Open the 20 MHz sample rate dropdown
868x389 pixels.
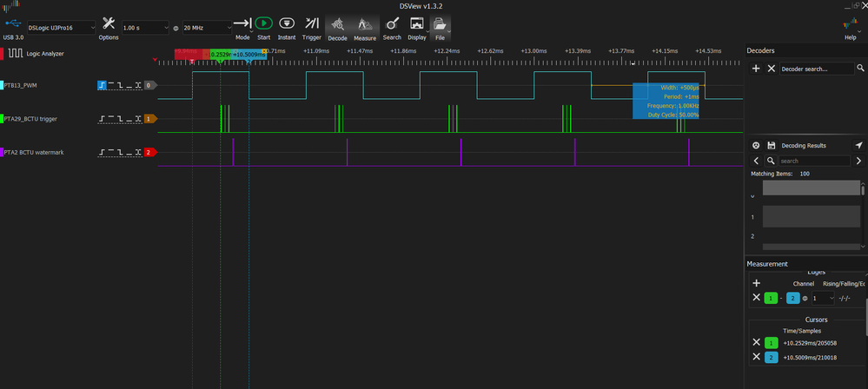coord(207,27)
